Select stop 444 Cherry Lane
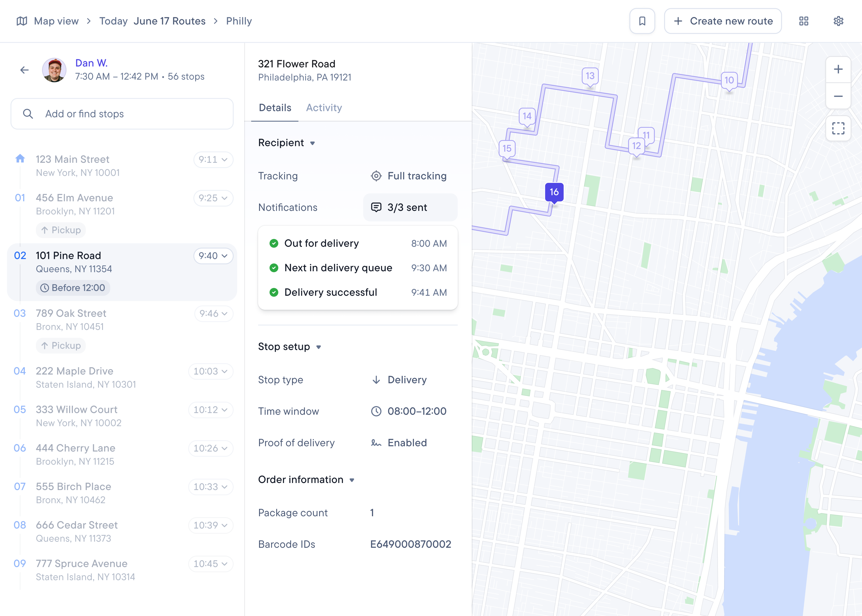This screenshot has height=616, width=862. point(122,455)
